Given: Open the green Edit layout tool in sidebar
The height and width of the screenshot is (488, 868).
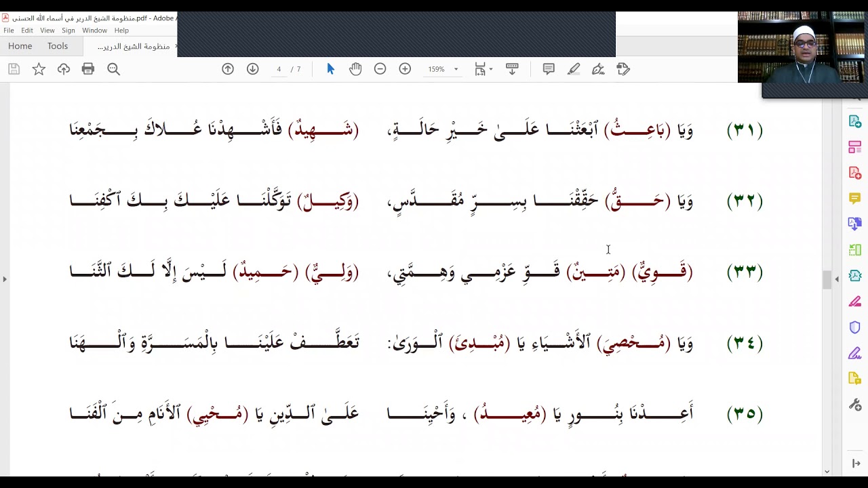Looking at the screenshot, I should pos(855,250).
